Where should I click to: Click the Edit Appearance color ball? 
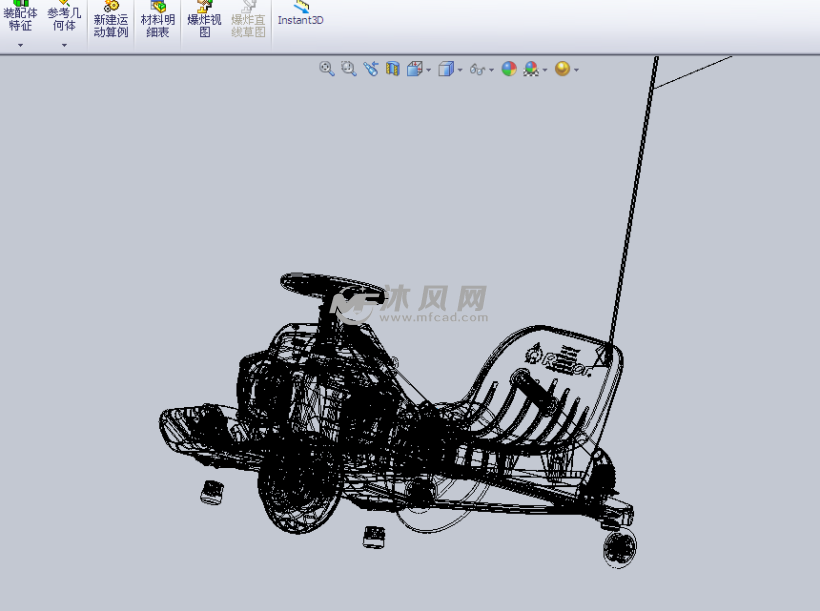[509, 69]
